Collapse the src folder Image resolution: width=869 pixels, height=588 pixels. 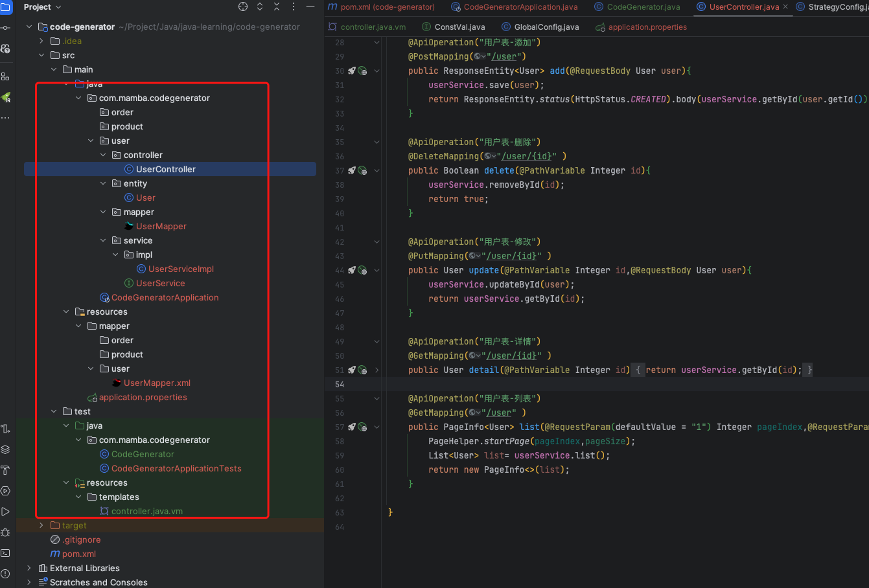point(41,55)
